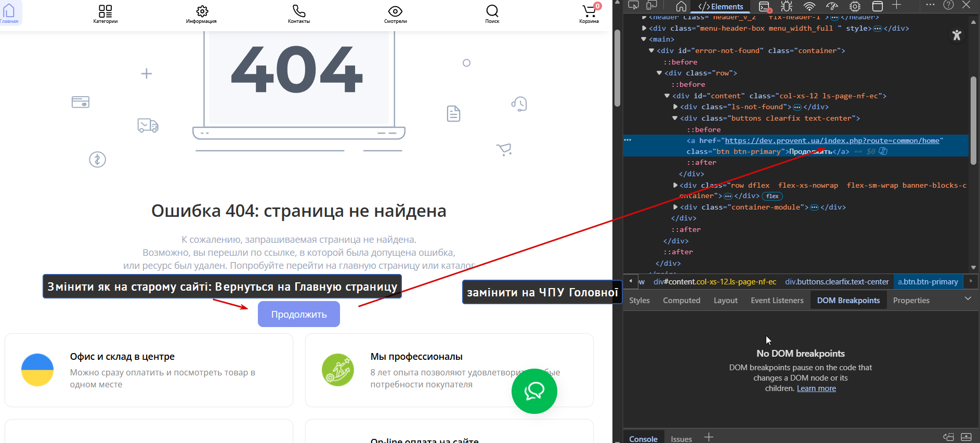Click the Продолжить button
Image resolution: width=980 pixels, height=443 pixels.
pos(299,314)
